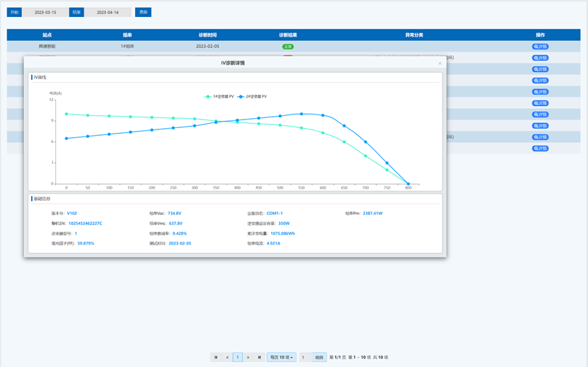Go to first page in pagination
The height and width of the screenshot is (367, 588).
tap(216, 358)
